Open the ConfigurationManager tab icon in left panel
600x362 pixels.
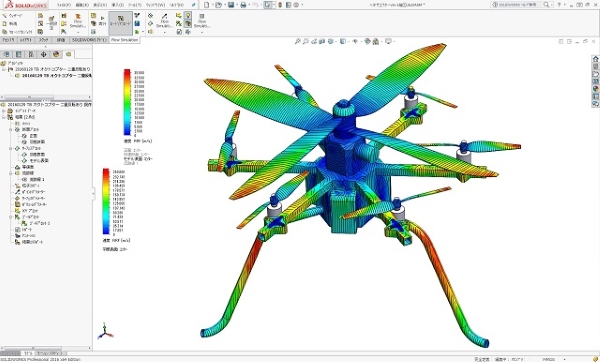pos(31,54)
